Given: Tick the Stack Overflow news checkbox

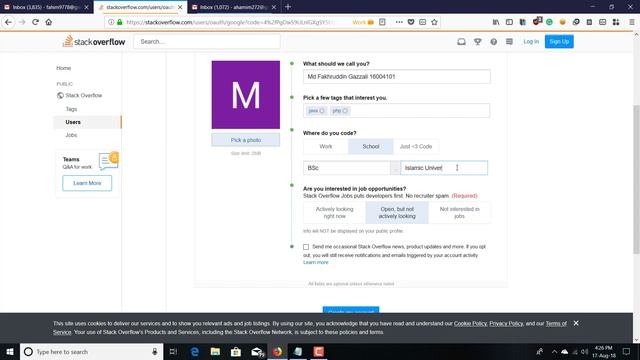Looking at the screenshot, I should [x=306, y=247].
